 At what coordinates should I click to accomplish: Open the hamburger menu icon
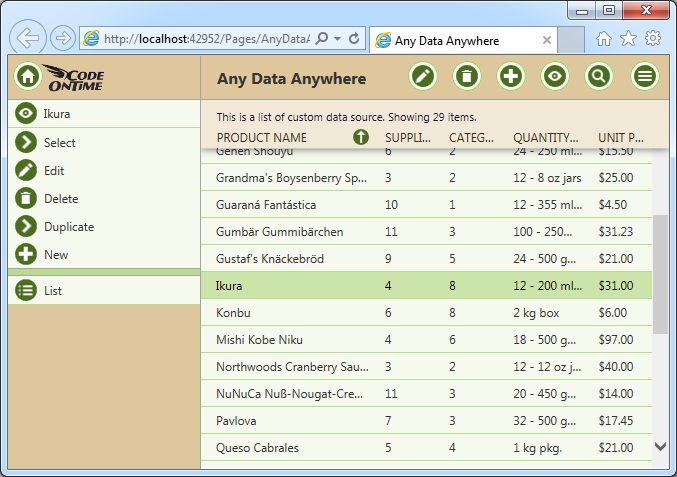click(645, 76)
